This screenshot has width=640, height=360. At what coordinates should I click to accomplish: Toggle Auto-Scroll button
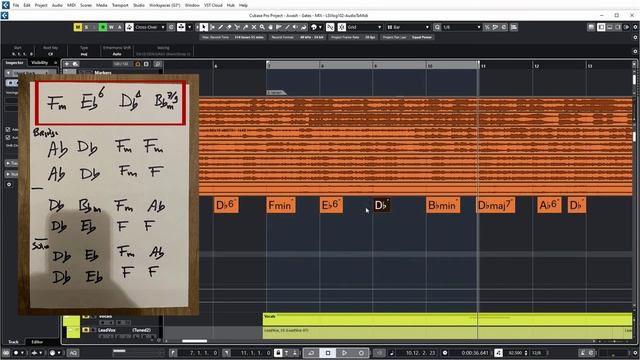point(181,27)
